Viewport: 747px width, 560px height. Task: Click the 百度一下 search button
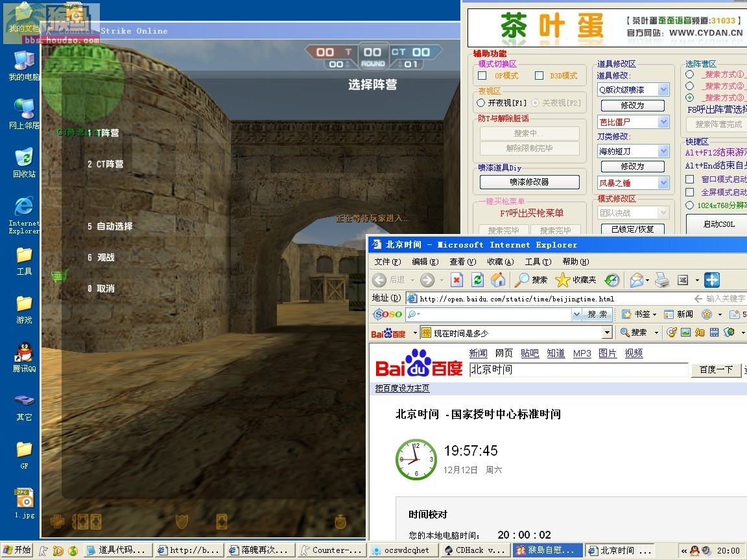716,369
